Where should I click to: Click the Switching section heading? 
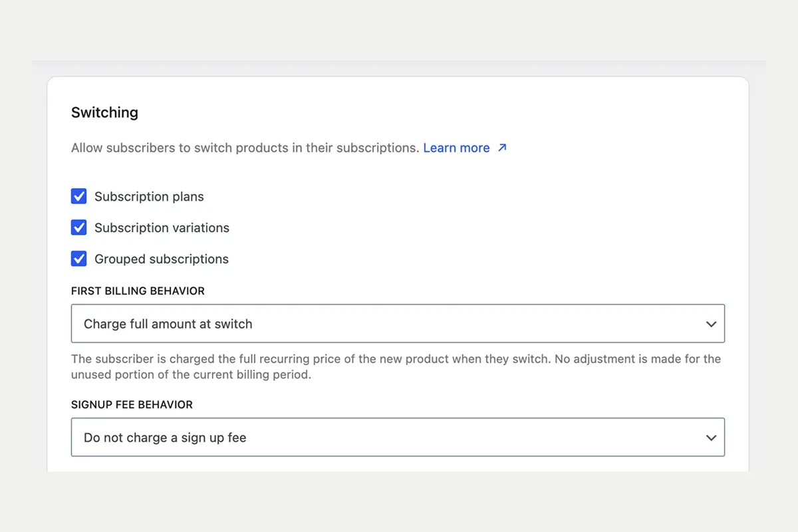pyautogui.click(x=104, y=112)
